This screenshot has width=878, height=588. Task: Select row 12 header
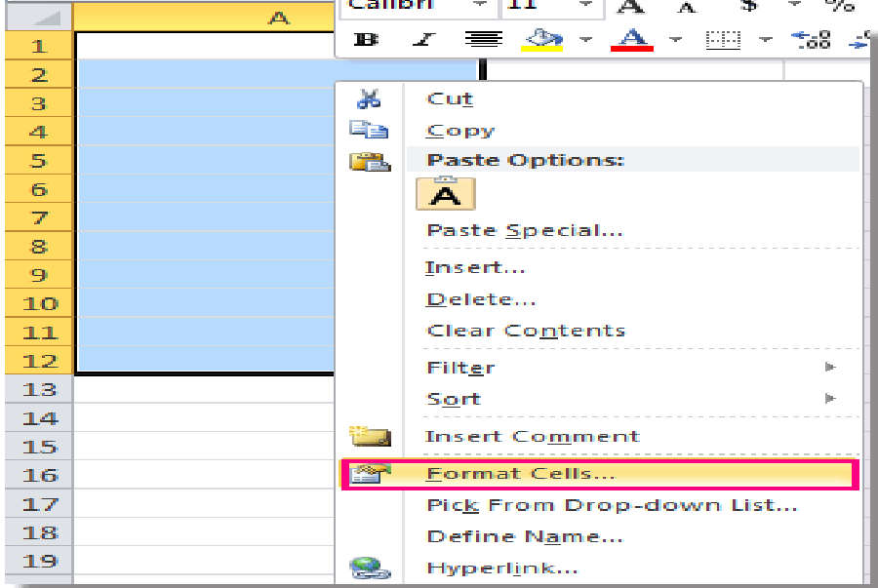(x=39, y=360)
